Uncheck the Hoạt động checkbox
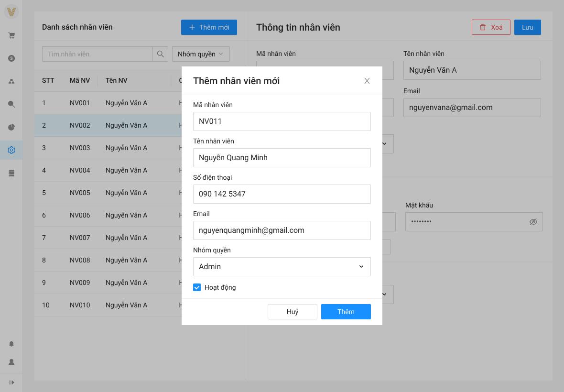 197,287
